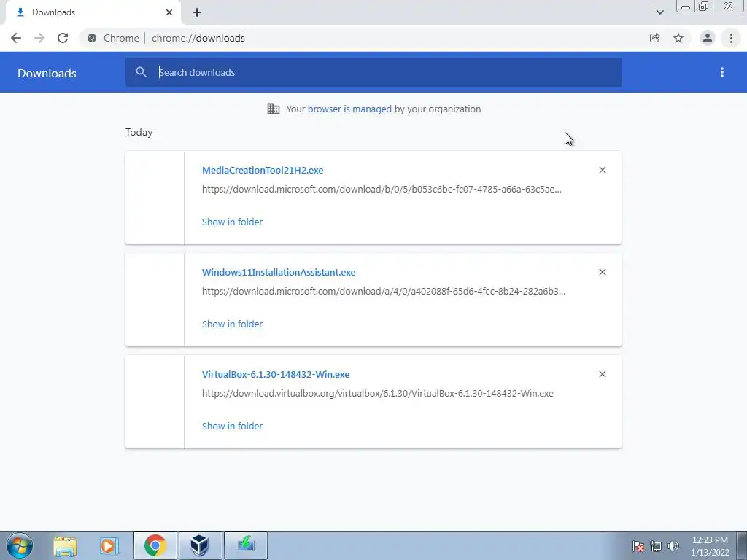Remove VirtualBox-6.1.30 download from the list
Image resolution: width=747 pixels, height=560 pixels.
[602, 374]
